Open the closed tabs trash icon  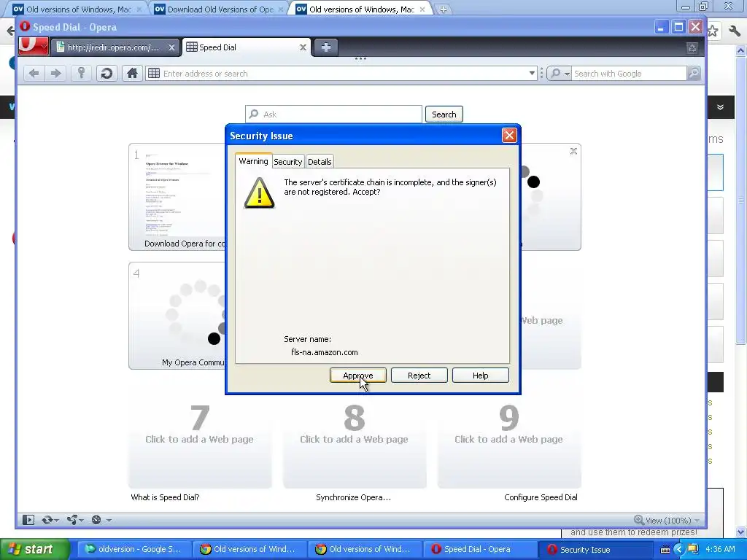point(692,47)
